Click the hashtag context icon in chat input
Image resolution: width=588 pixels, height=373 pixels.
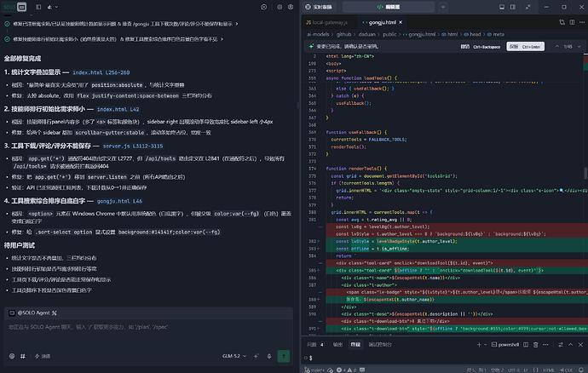pyautogui.click(x=22, y=356)
